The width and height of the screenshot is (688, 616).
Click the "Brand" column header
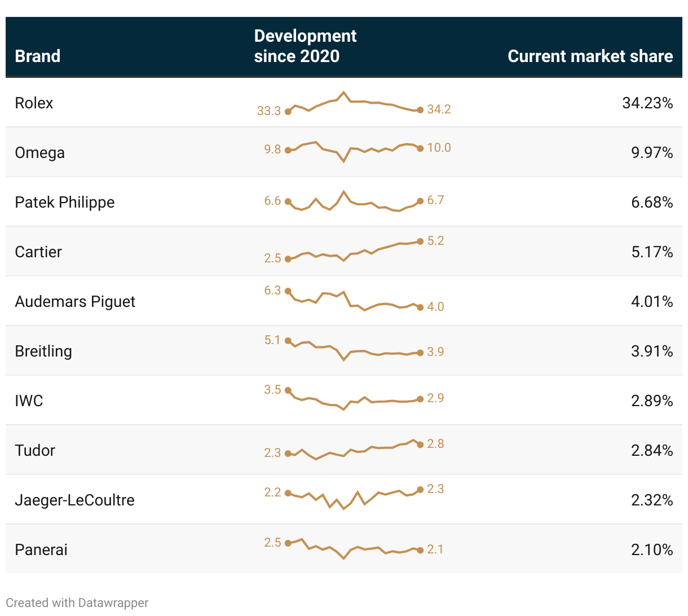[x=37, y=56]
